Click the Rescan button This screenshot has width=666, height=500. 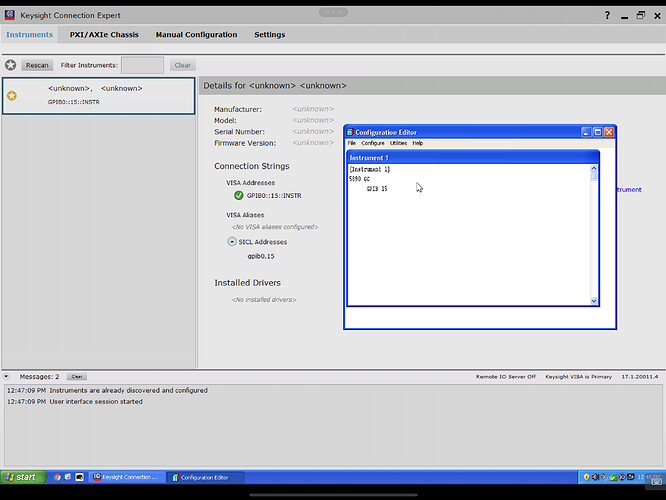(37, 65)
